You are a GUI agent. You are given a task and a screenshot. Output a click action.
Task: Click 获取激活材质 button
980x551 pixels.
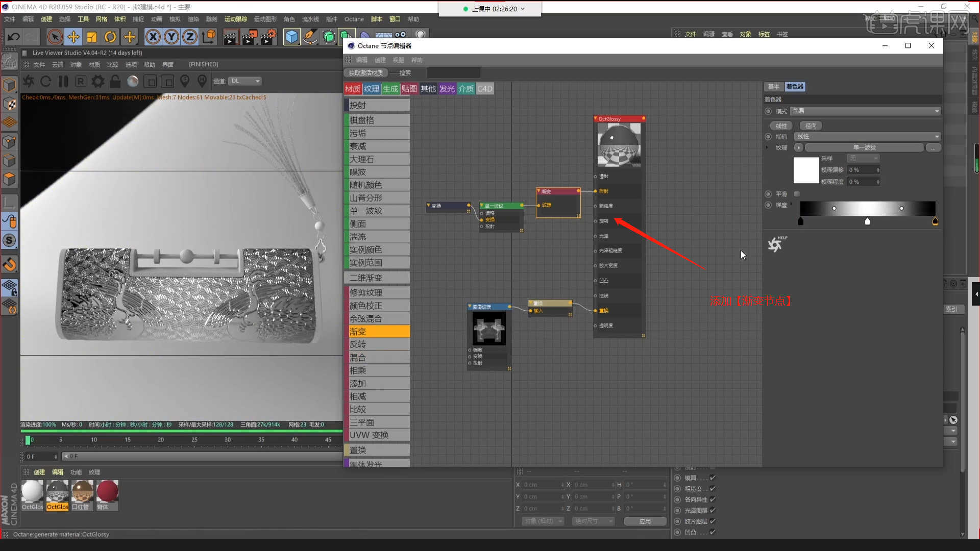pos(366,73)
